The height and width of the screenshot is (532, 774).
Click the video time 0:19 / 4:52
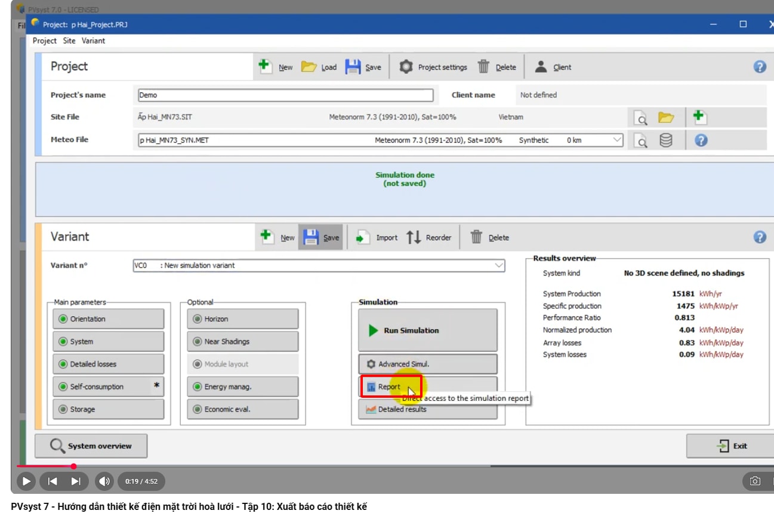141,481
